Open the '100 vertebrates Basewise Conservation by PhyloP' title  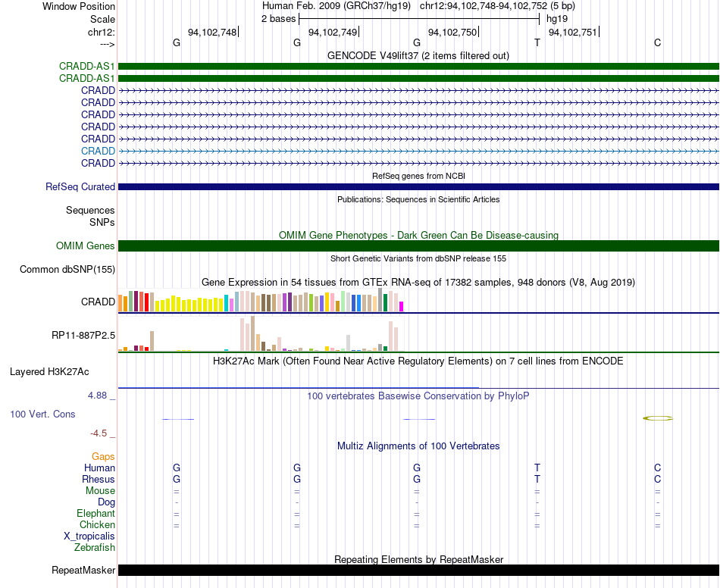click(x=418, y=396)
